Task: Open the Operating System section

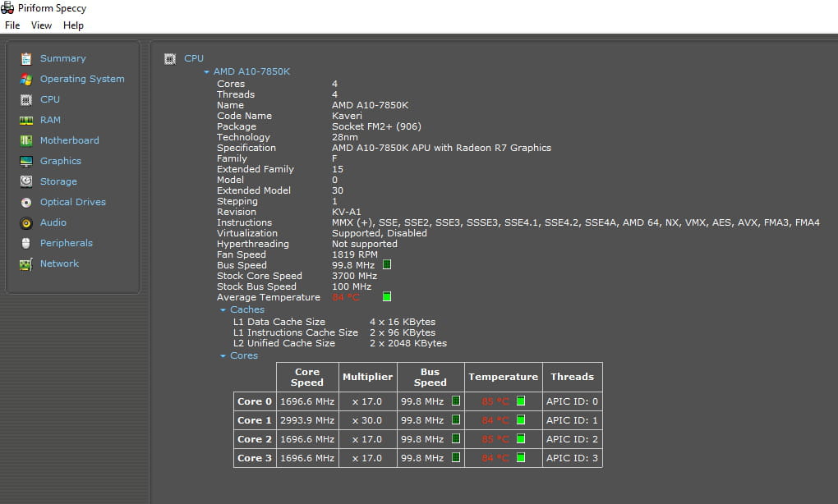Action: 82,79
